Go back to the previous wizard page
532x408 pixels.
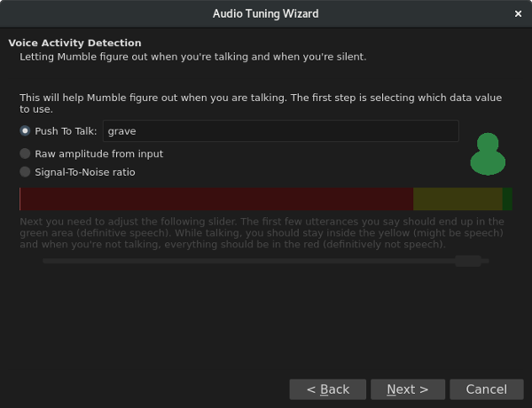[327, 389]
